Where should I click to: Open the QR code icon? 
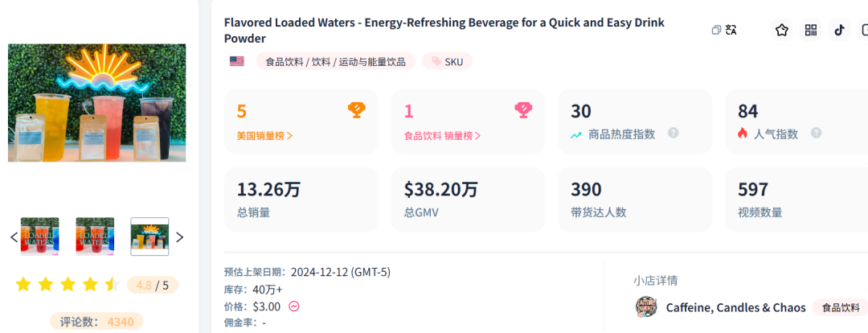coord(811,31)
